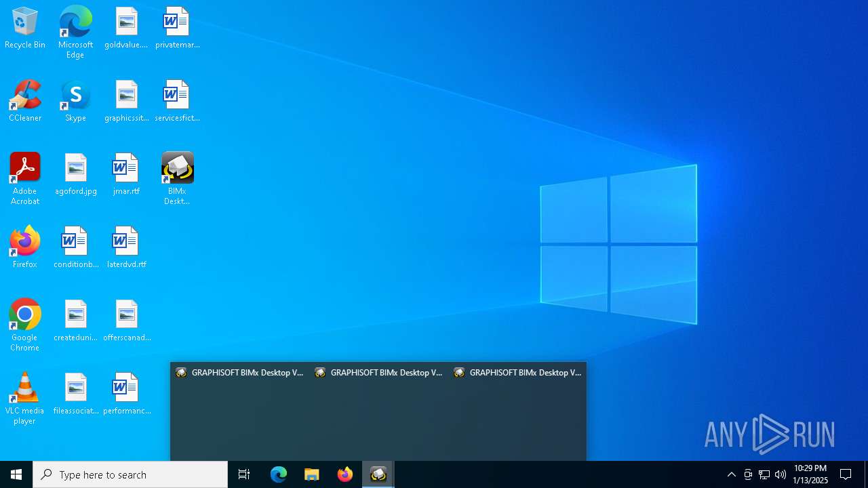Launch Microsoft Edge from desktop shortcut

[75, 32]
